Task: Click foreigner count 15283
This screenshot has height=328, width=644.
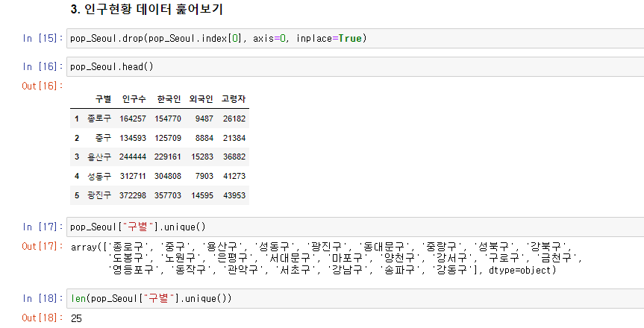Action: coord(202,157)
